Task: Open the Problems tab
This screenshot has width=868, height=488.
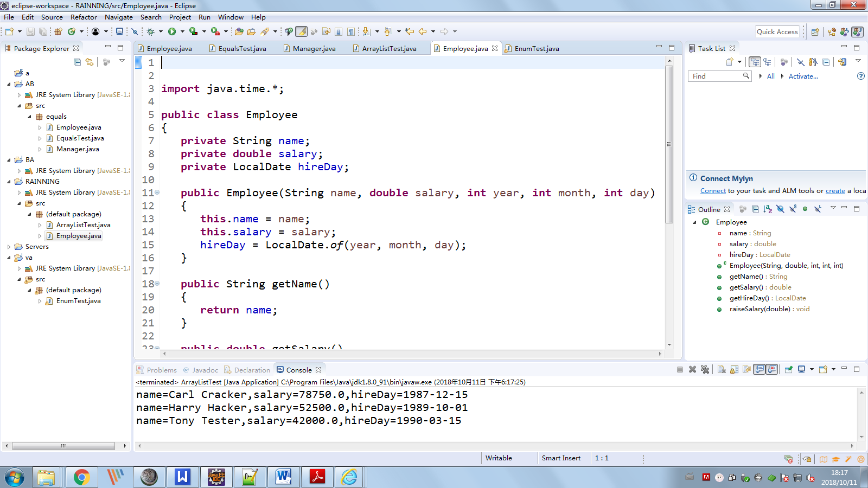Action: pyautogui.click(x=157, y=370)
